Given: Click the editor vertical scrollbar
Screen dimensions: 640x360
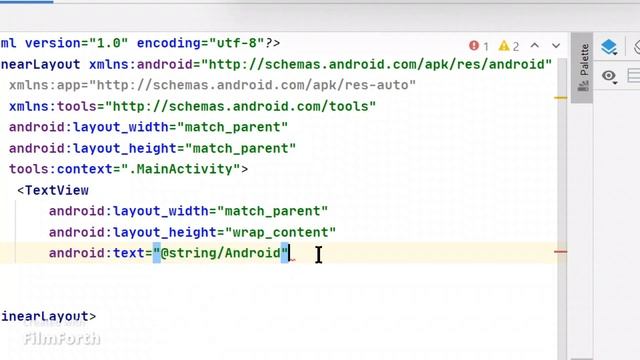Looking at the screenshot, I should pyautogui.click(x=562, y=208).
